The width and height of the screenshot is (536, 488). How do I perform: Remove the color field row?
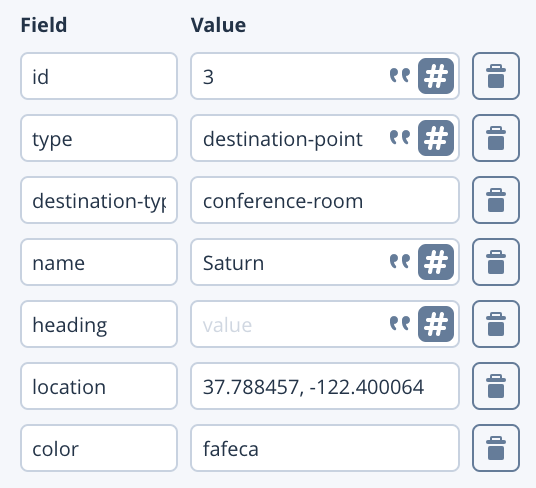(x=496, y=448)
